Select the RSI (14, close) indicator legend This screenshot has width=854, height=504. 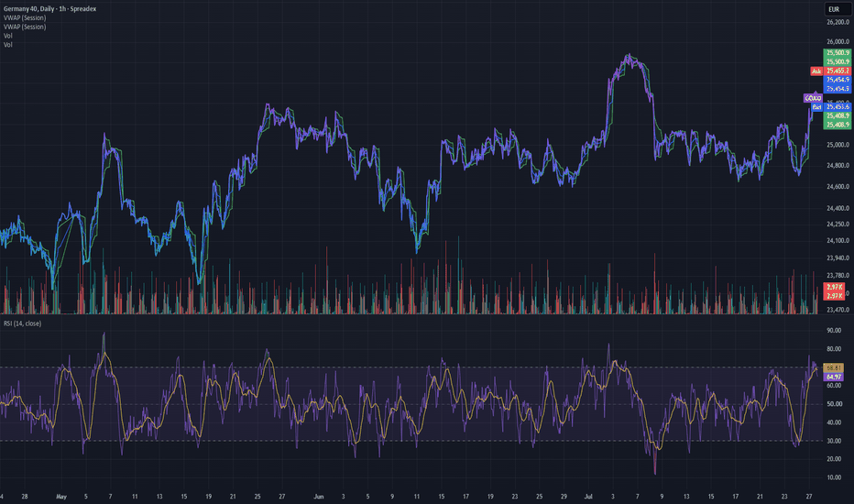(22, 323)
